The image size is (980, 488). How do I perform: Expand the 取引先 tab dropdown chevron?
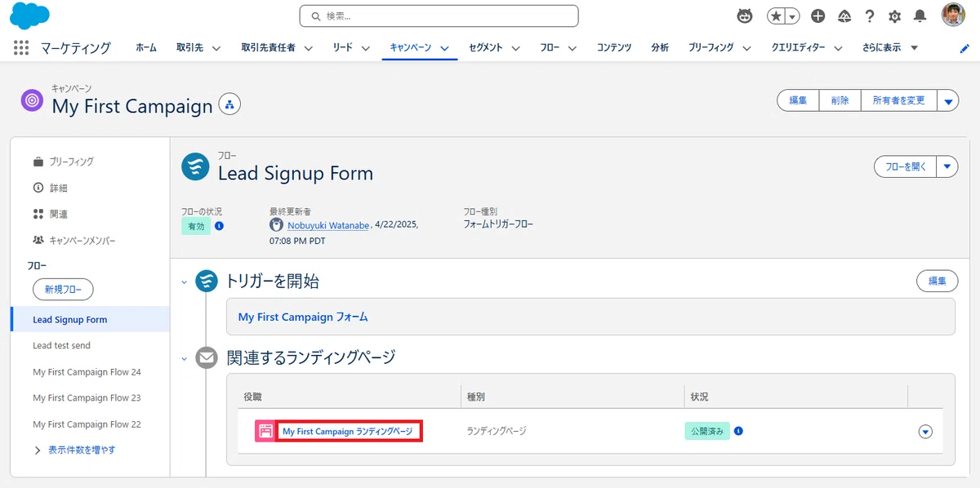click(x=216, y=48)
